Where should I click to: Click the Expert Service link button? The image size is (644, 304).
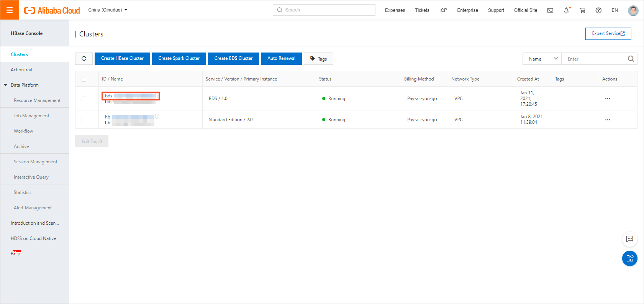[608, 34]
